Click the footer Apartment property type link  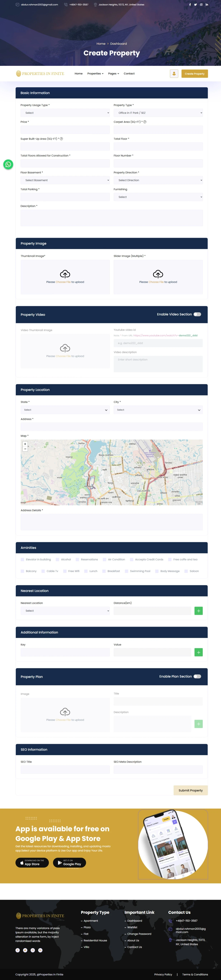[x=91, y=921]
